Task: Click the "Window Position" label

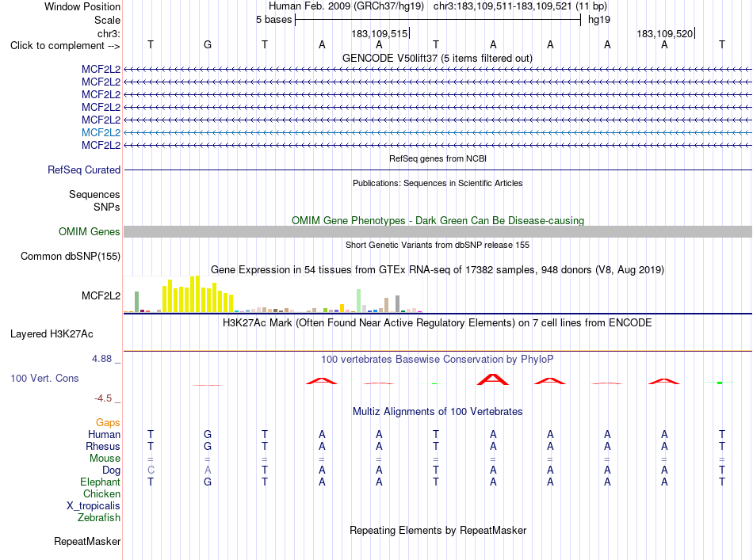Action: click(82, 6)
